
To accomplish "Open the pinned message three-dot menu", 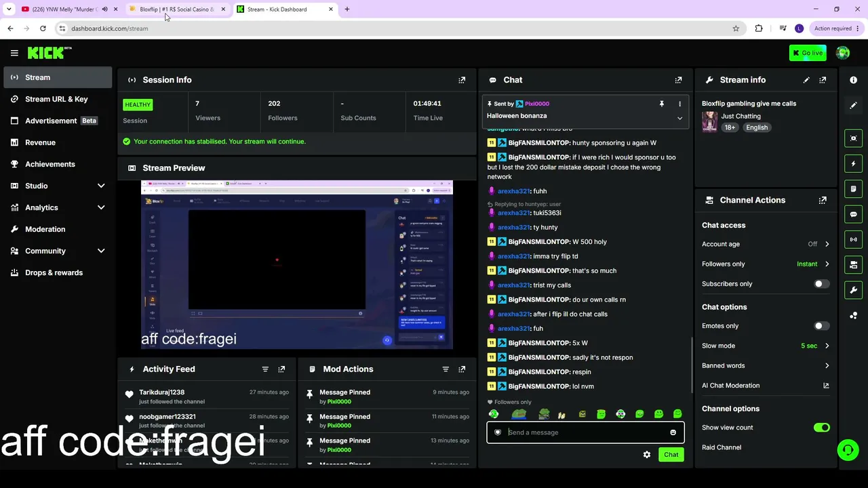I will pos(679,104).
